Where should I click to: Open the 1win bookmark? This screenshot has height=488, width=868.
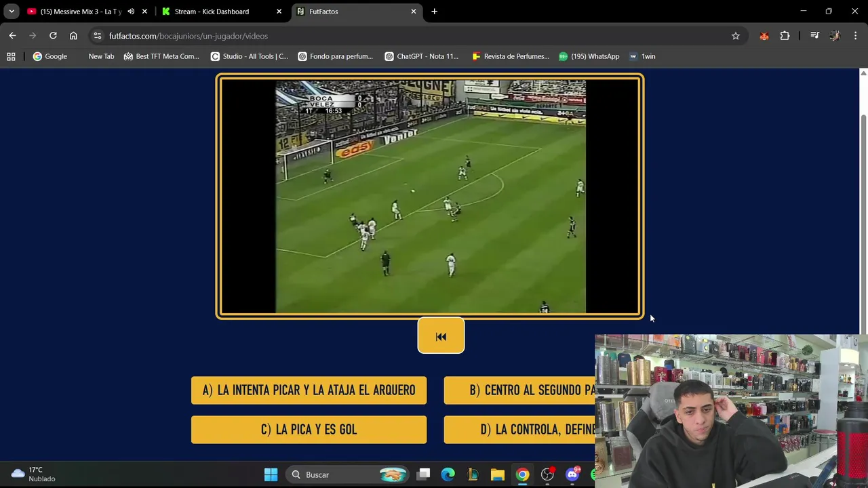point(642,56)
